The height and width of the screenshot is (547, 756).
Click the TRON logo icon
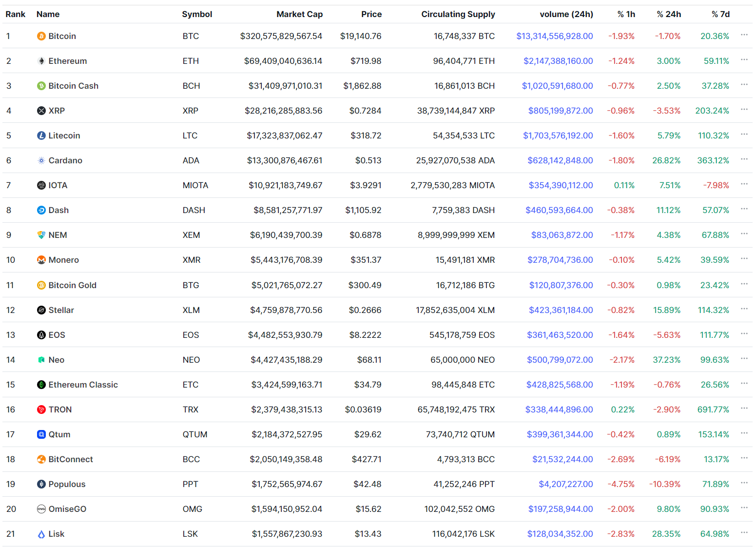pos(41,410)
